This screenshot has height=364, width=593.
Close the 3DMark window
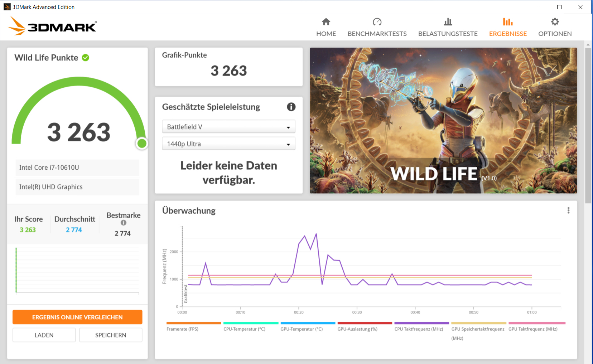pyautogui.click(x=580, y=7)
